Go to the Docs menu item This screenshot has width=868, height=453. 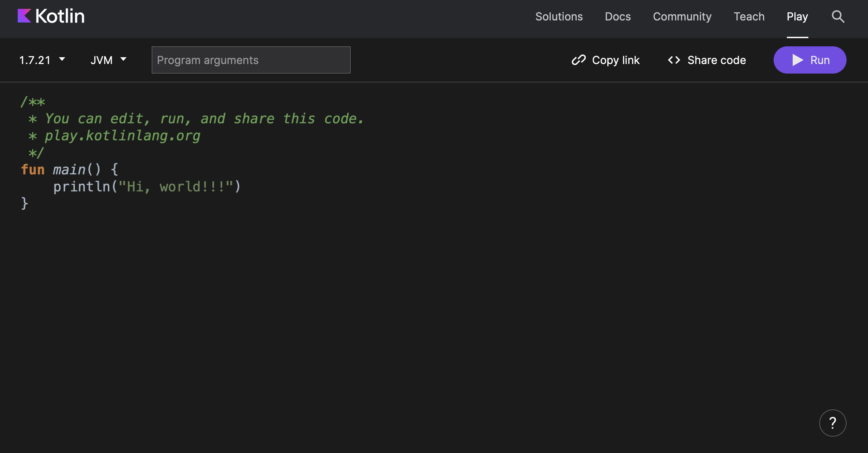tap(618, 16)
